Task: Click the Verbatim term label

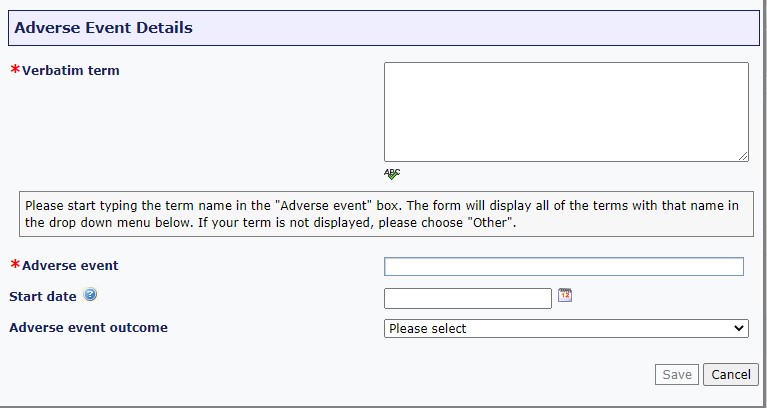Action: tap(71, 71)
